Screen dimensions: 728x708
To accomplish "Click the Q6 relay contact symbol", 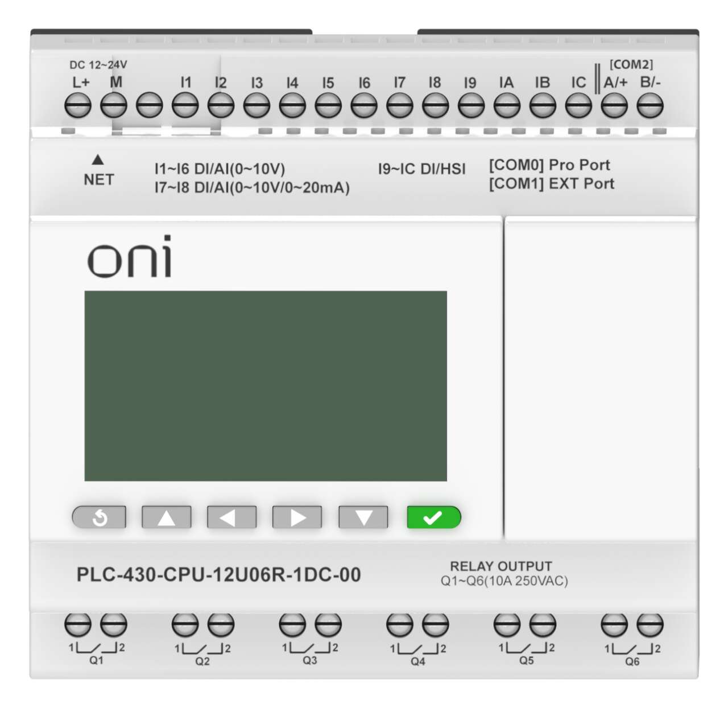I will click(x=632, y=649).
